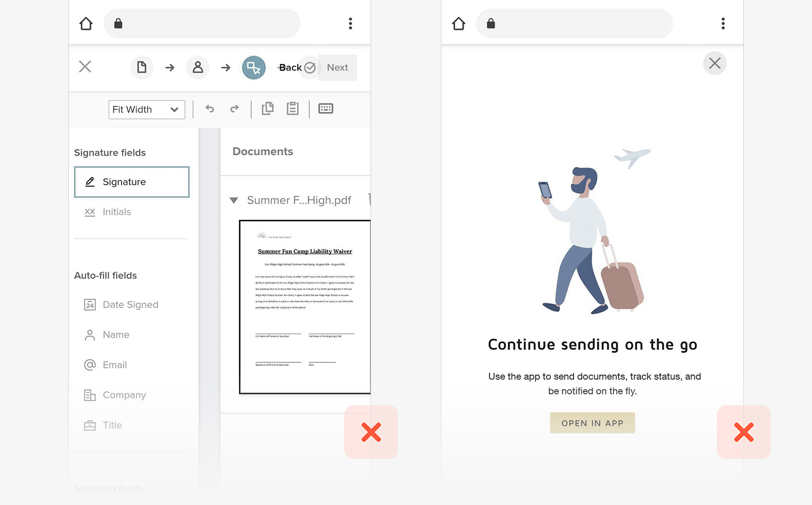
Task: Add the Name auto-fill field
Action: pyautogui.click(x=116, y=334)
